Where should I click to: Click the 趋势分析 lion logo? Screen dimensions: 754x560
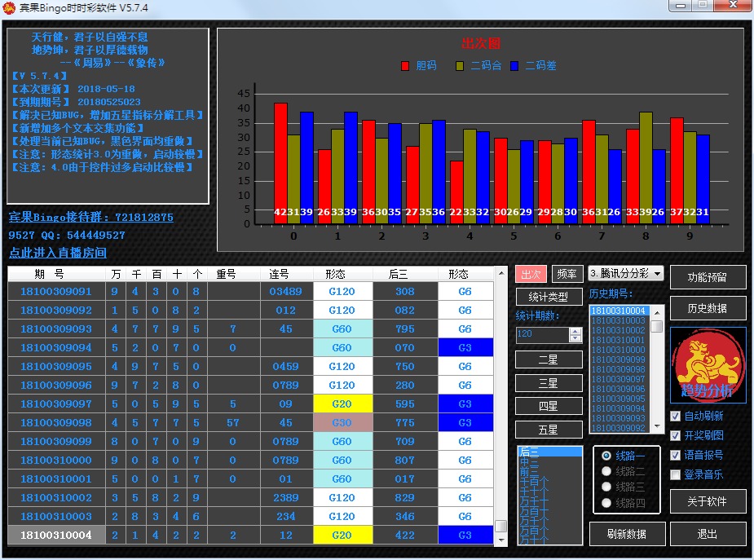click(708, 365)
